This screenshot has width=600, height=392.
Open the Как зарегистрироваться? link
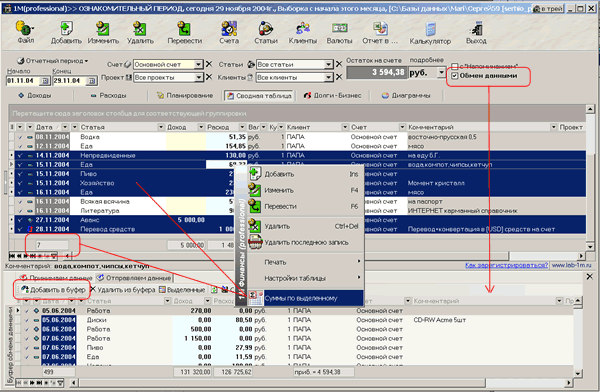click(x=506, y=265)
